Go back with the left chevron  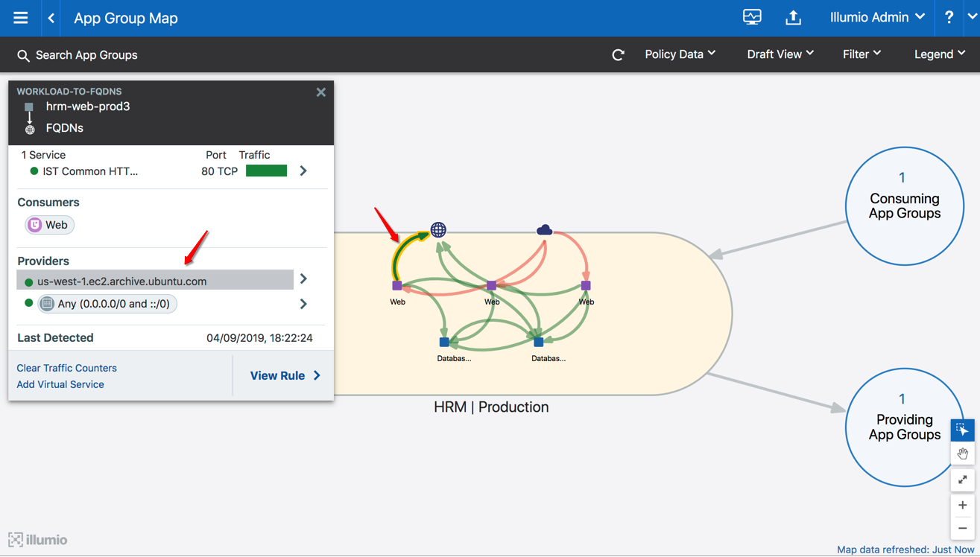[x=51, y=18]
